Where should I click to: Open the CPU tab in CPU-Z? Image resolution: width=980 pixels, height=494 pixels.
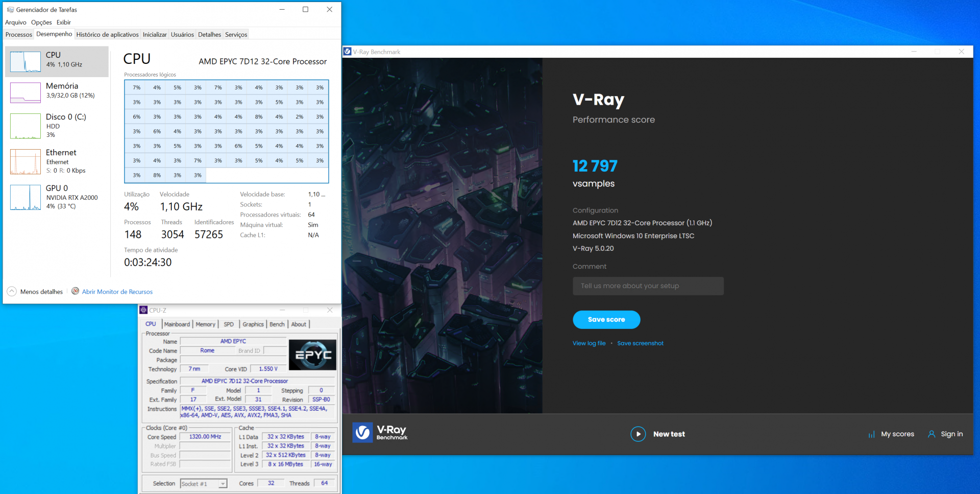pyautogui.click(x=151, y=324)
